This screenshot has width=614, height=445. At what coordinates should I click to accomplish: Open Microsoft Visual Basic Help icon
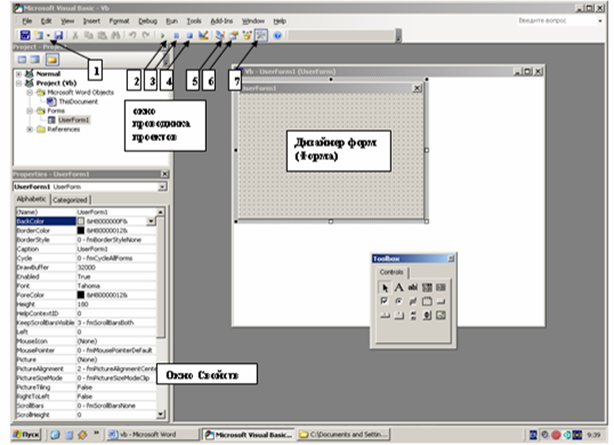(276, 35)
